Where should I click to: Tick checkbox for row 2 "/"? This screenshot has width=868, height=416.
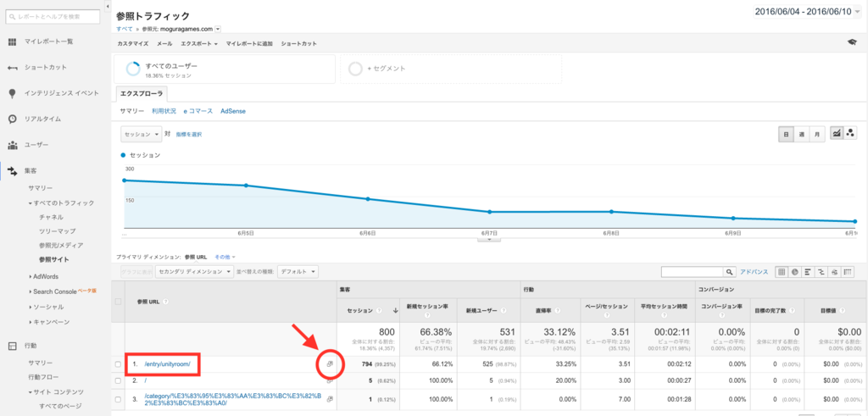(117, 380)
